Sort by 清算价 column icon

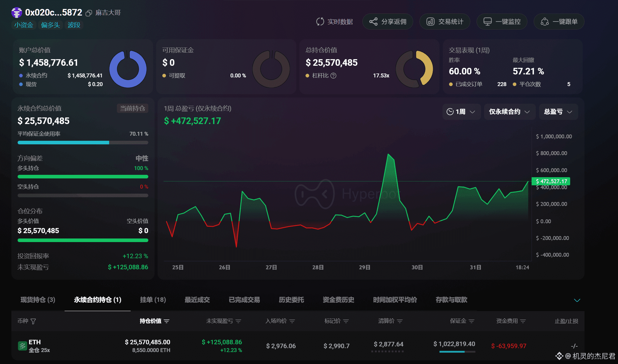point(400,321)
